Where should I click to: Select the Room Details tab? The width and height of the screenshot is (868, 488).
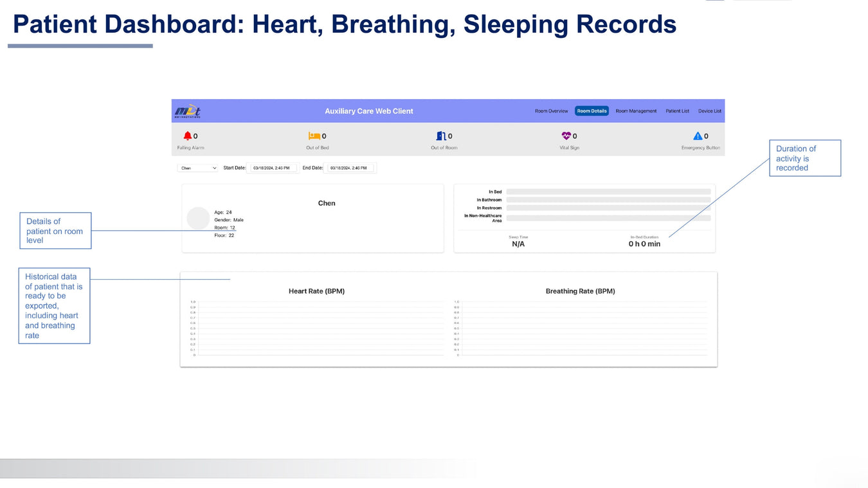tap(592, 111)
